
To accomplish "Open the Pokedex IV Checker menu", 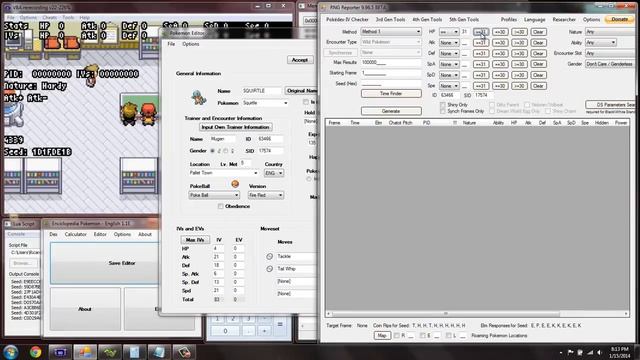I will point(347,20).
